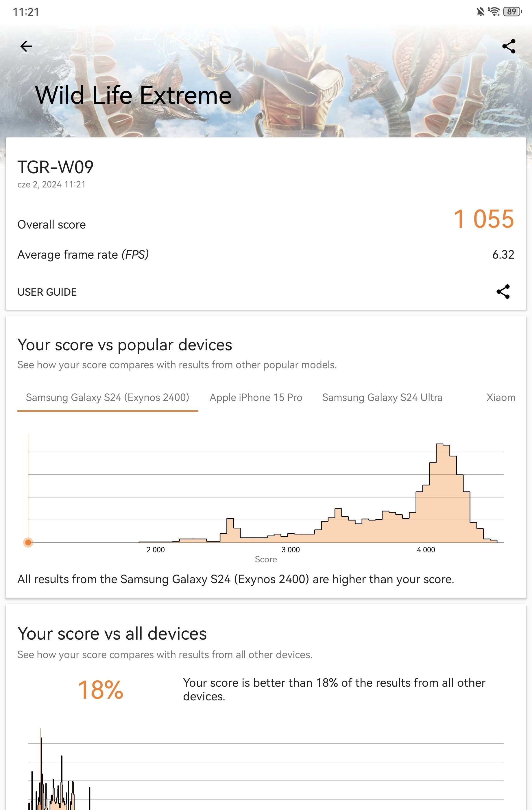Tap the share icon in the header banner
The width and height of the screenshot is (532, 810).
point(509,46)
